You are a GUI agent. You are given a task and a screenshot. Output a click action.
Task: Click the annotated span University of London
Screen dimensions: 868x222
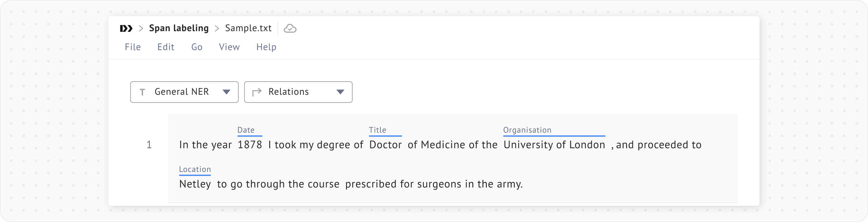coord(554,145)
